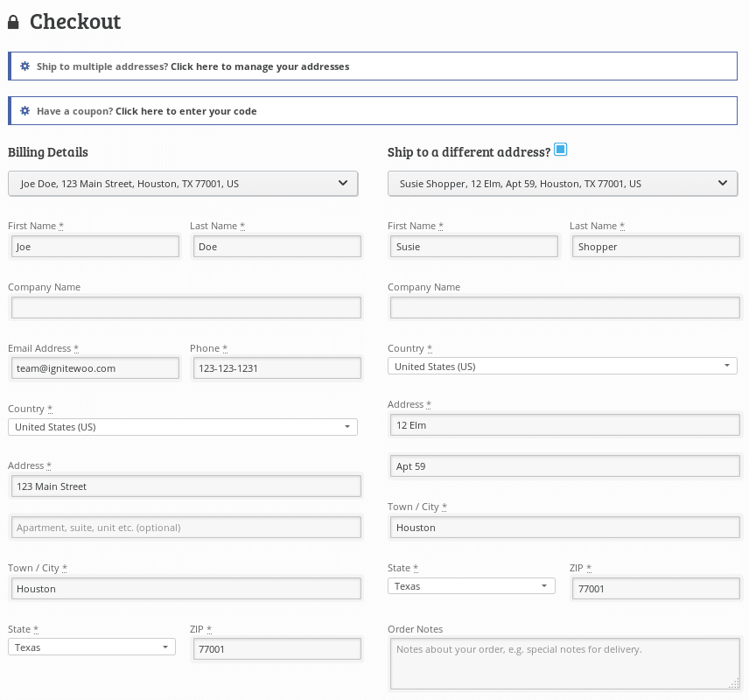Click inside the Order Notes textarea
This screenshot has height=700, width=749.
point(565,665)
